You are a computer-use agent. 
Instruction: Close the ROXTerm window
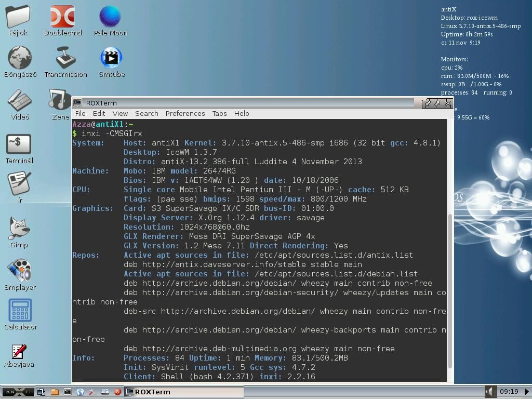448,103
